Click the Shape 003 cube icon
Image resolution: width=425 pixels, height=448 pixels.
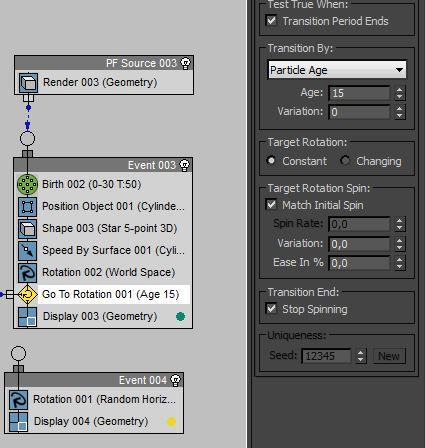(x=27, y=228)
